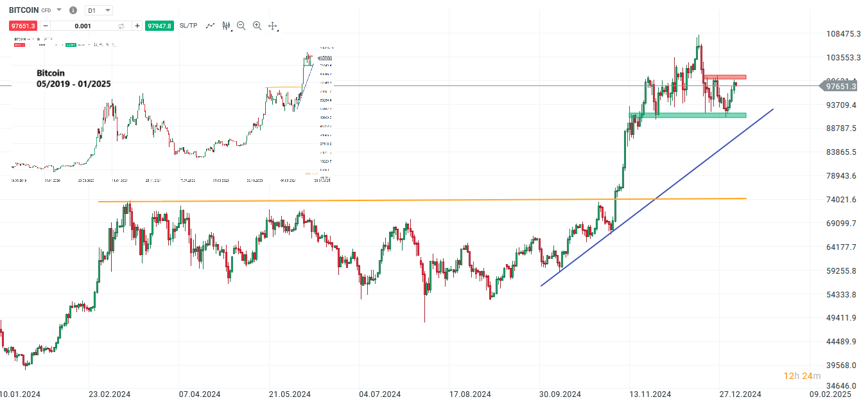Open the D1 timeframe dropdown

(x=98, y=10)
